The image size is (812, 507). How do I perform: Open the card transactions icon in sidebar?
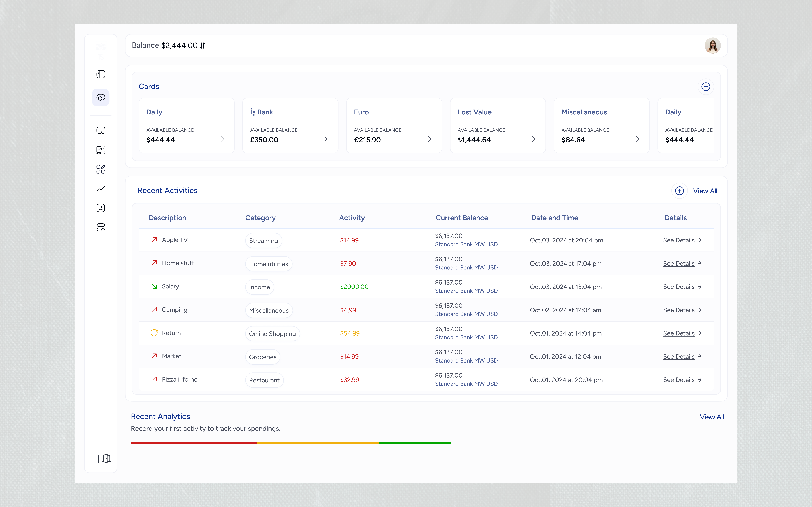[101, 130]
